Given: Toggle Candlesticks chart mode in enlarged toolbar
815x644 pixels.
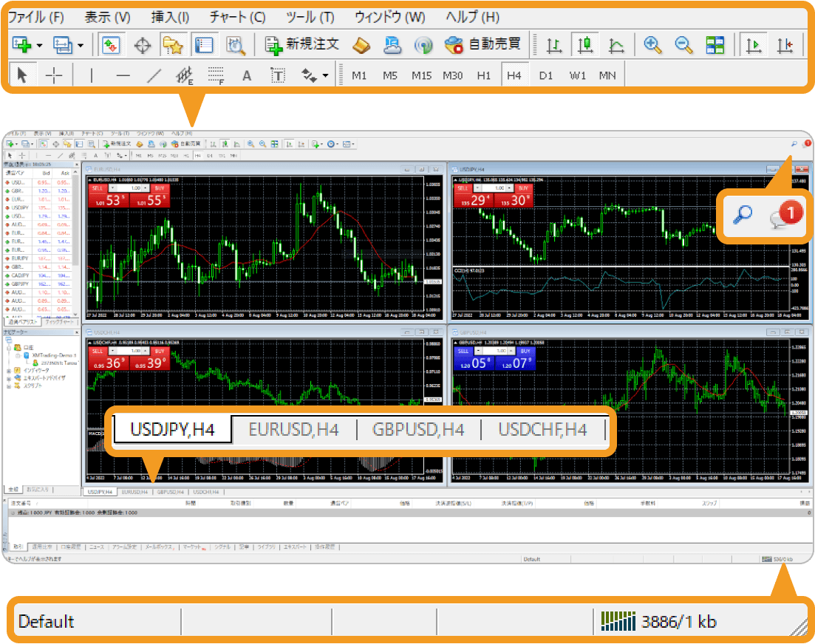Looking at the screenshot, I should point(585,45).
